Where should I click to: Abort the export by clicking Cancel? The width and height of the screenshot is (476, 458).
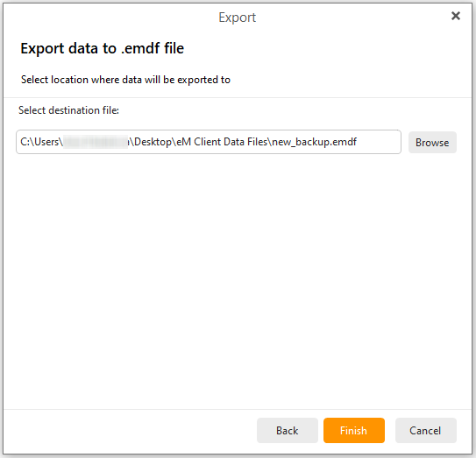point(426,430)
